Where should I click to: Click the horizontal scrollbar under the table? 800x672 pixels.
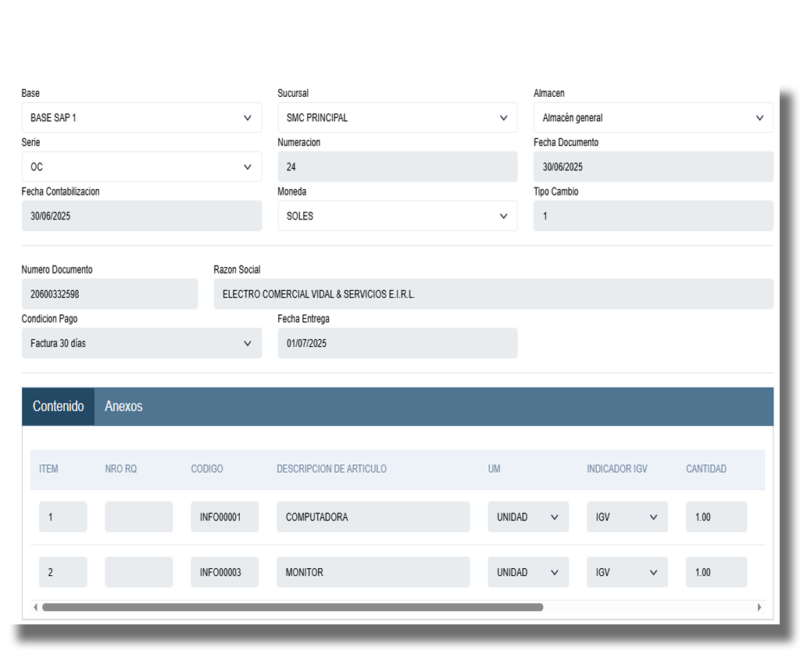point(292,607)
